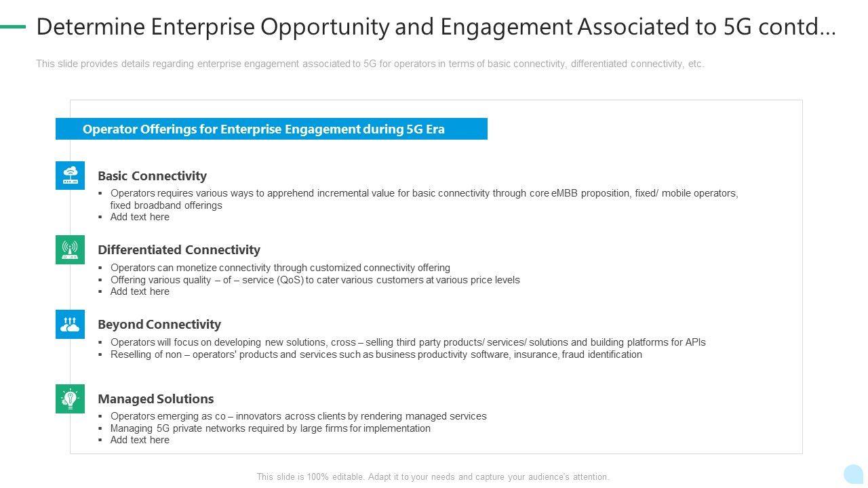Click the Basic Connectivity router icon
The height and width of the screenshot is (488, 868).
(70, 176)
